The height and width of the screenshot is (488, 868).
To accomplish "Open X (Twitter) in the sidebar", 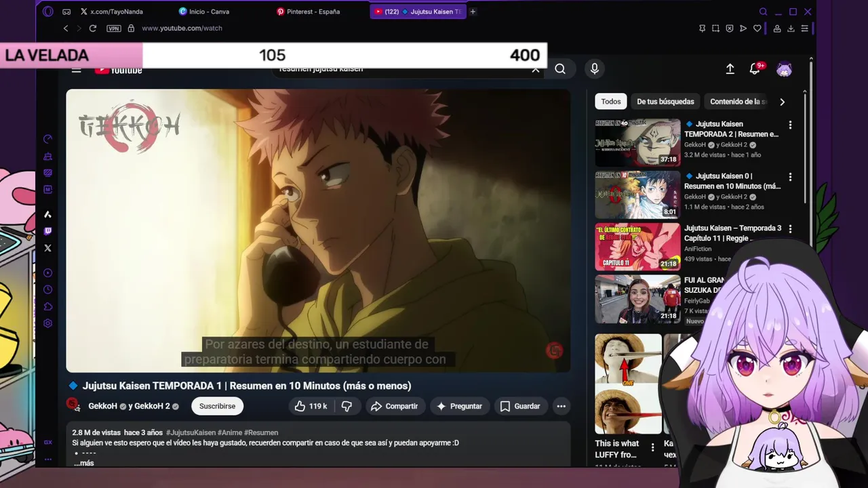I will click(47, 248).
